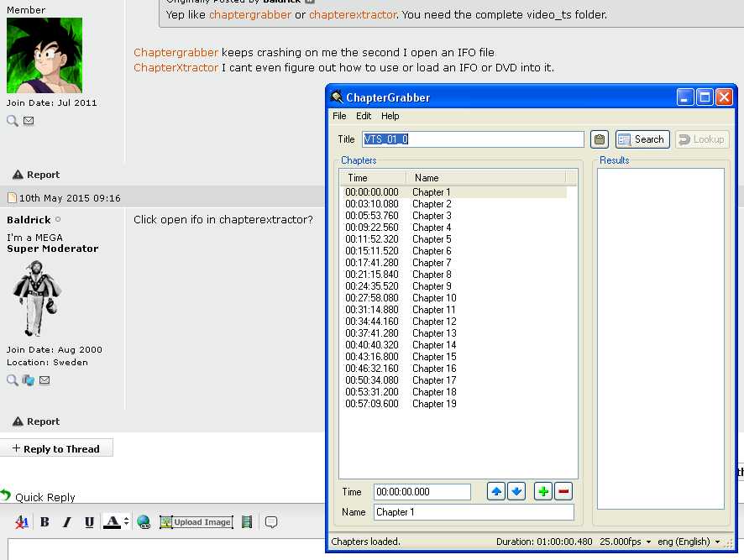Click the Name input field Chapter 1
The image size is (744, 560).
point(474,512)
